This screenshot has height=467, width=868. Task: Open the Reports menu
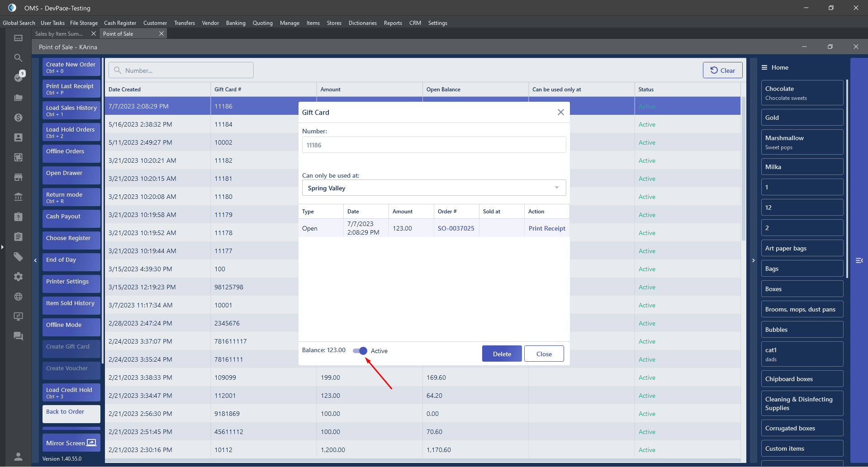pos(393,23)
